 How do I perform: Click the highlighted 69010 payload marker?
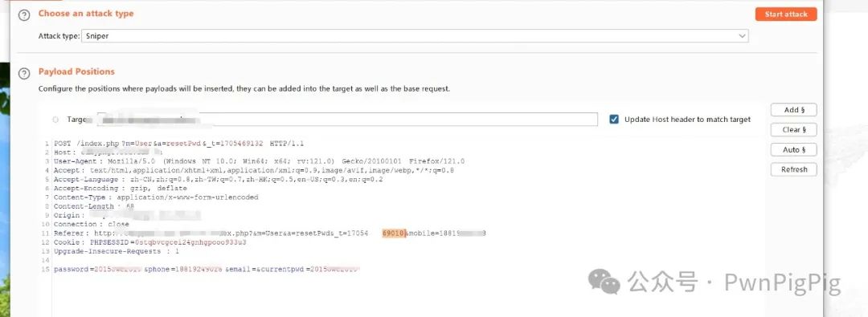[x=394, y=234]
